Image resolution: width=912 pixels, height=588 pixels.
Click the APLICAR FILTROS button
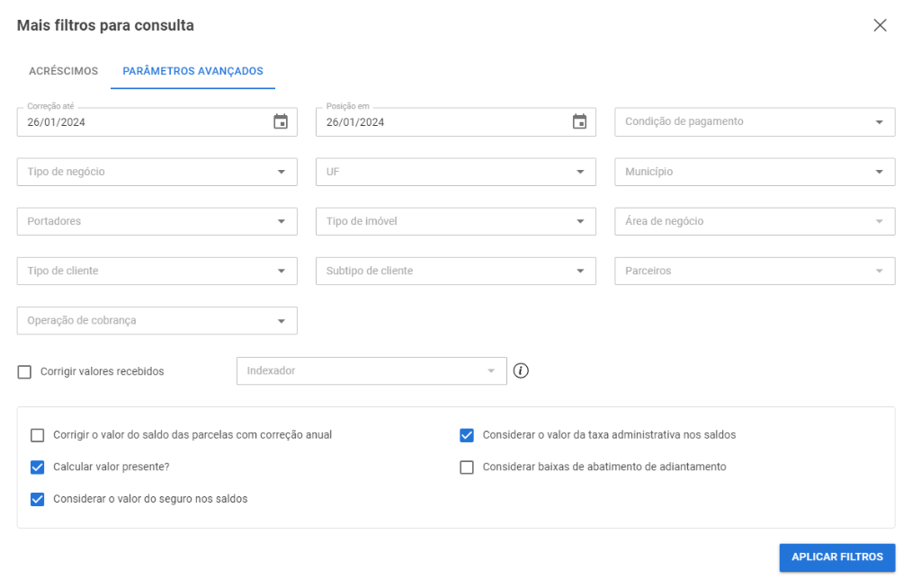click(836, 557)
